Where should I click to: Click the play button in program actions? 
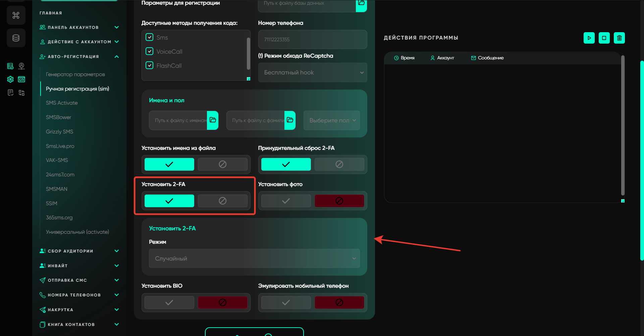point(589,38)
